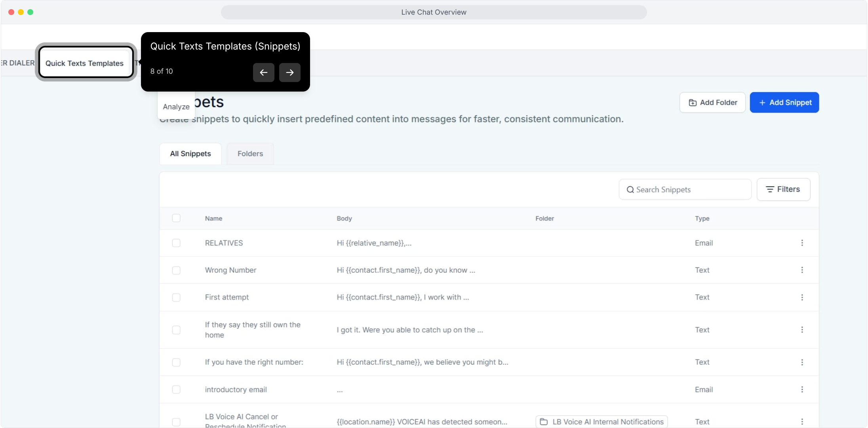Click the Filters button
868x428 pixels.
[783, 189]
